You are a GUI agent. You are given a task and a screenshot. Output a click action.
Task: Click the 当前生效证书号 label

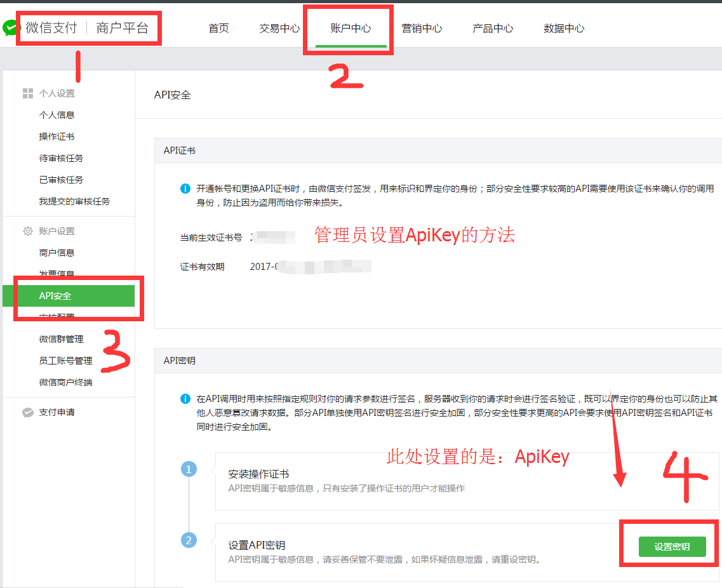(211, 237)
